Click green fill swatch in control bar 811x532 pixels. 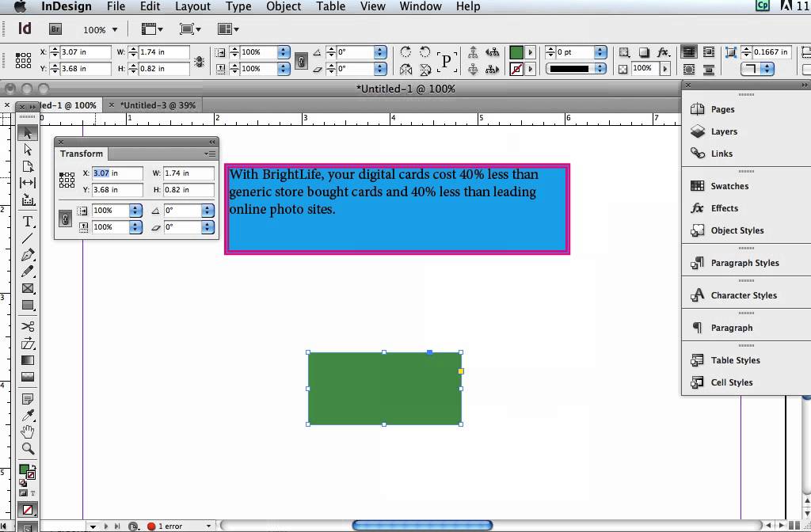[x=516, y=51]
